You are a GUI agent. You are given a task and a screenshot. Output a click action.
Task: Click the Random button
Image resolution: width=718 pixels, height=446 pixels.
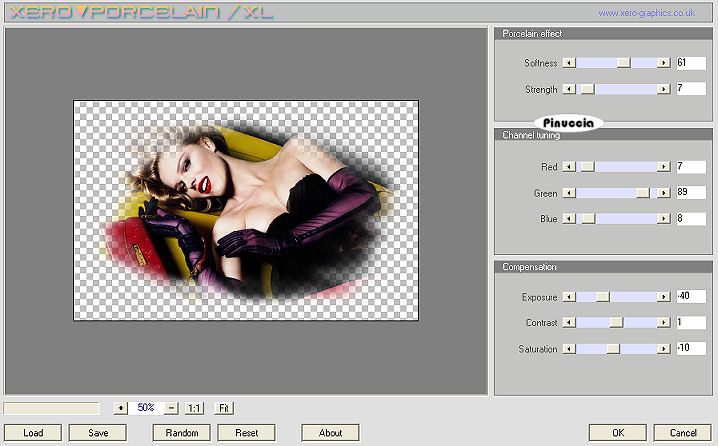click(182, 433)
